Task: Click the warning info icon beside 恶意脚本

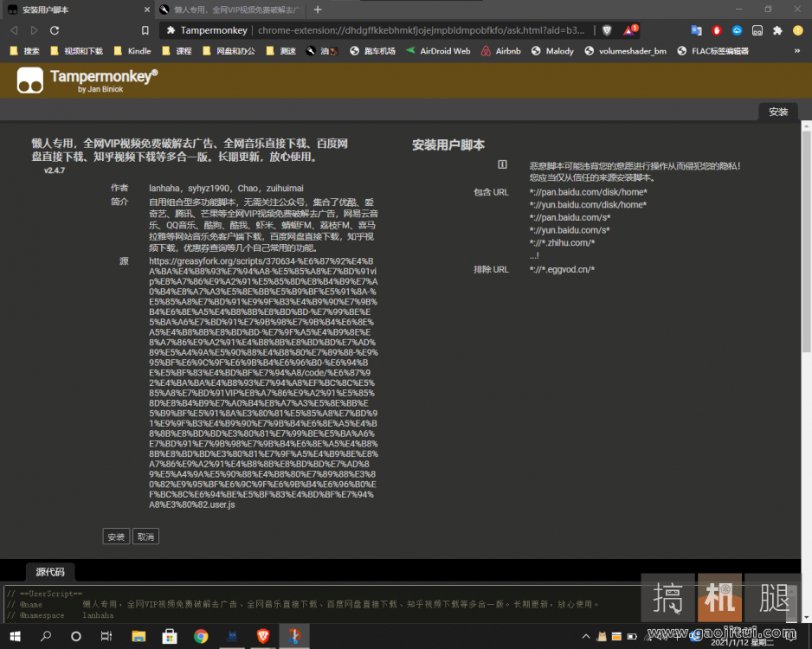Action: 502,164
